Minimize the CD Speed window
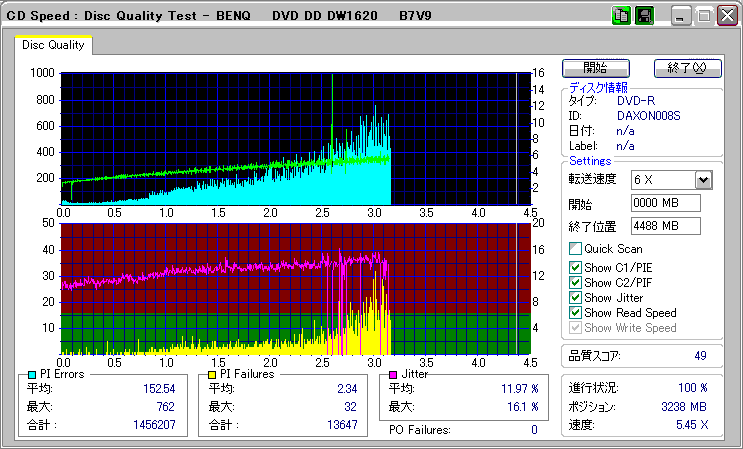Viewport: 743px width, 449px height. click(681, 16)
